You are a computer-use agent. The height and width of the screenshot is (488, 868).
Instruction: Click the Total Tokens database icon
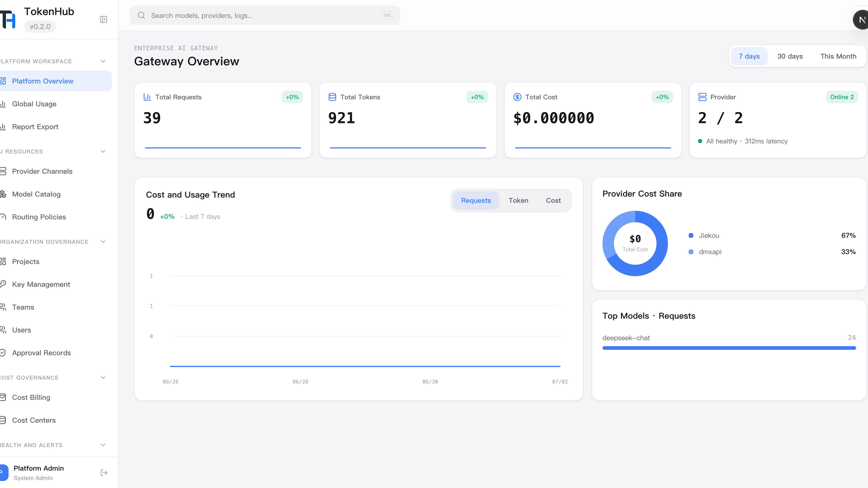point(332,97)
